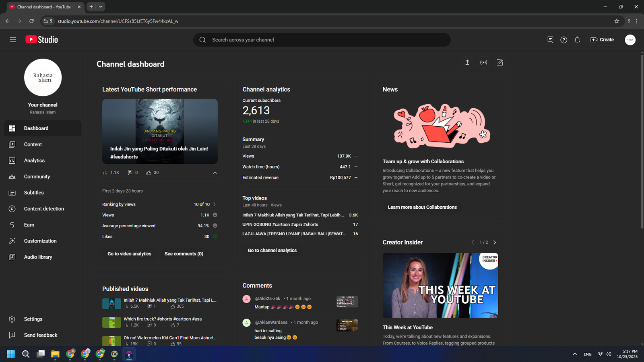This screenshot has height=362, width=644.
Task: Open This Week at YouTube video thumbnail
Action: (x=440, y=285)
